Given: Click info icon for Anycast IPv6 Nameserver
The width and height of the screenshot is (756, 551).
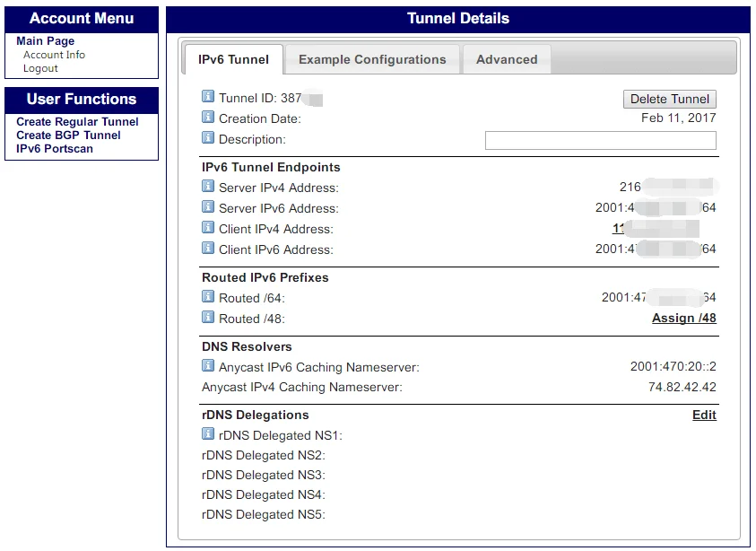Looking at the screenshot, I should [x=208, y=366].
